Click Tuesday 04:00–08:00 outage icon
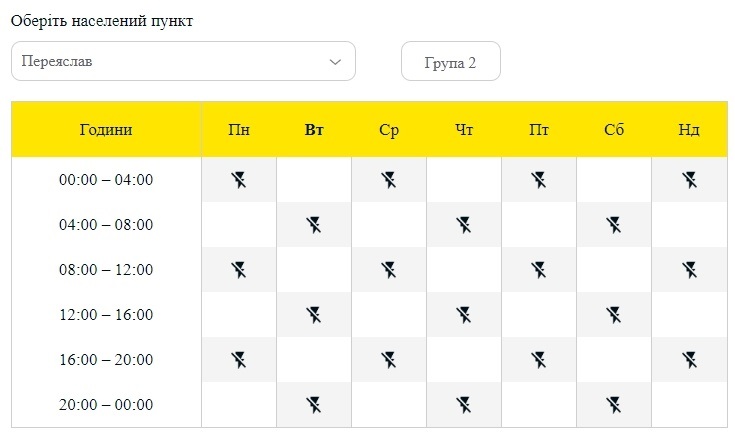This screenshot has height=444, width=735. coord(314,225)
